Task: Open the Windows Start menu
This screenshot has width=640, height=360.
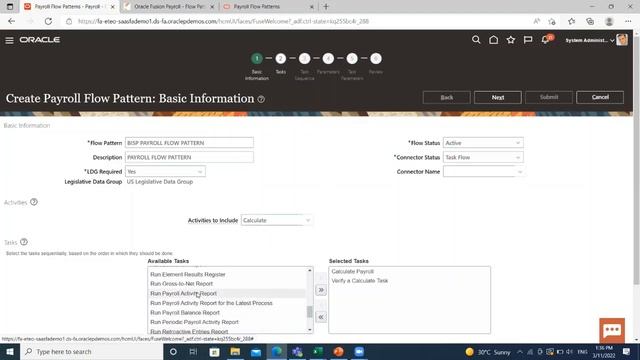Action: (x=10, y=351)
